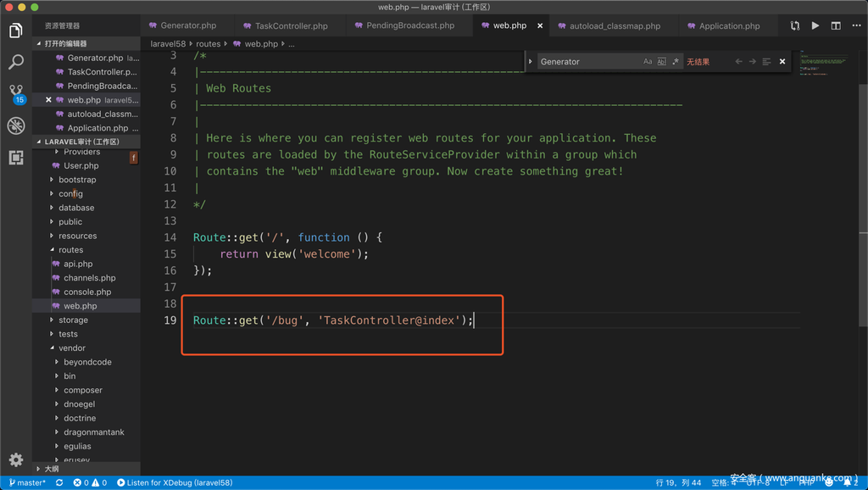Toggle regex mode in find widget
The width and height of the screenshot is (868, 490).
coord(676,62)
